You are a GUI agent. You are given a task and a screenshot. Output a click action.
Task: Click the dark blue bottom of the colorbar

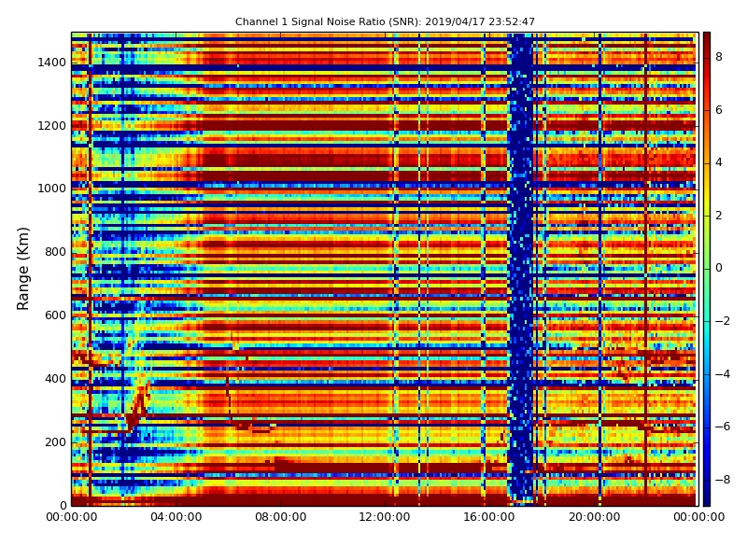[707, 499]
